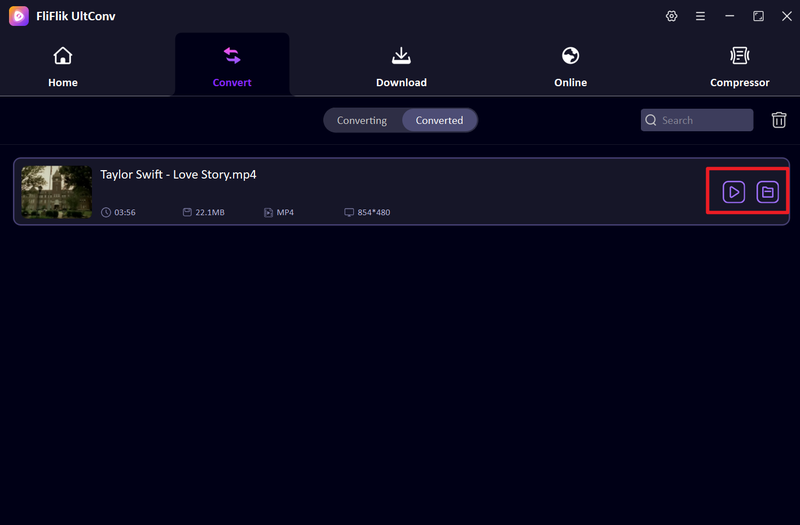Click the FliFlik UltConv logo icon
This screenshot has width=800, height=525.
tap(18, 16)
